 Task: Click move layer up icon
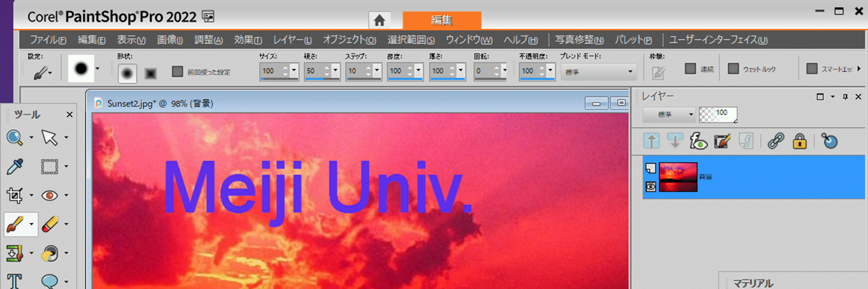point(651,141)
